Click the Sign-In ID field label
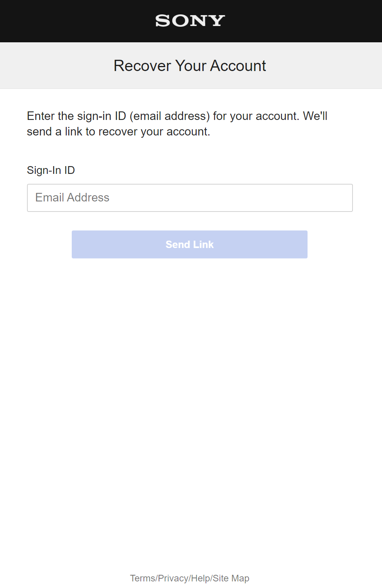The height and width of the screenshot is (588, 382). coord(51,170)
